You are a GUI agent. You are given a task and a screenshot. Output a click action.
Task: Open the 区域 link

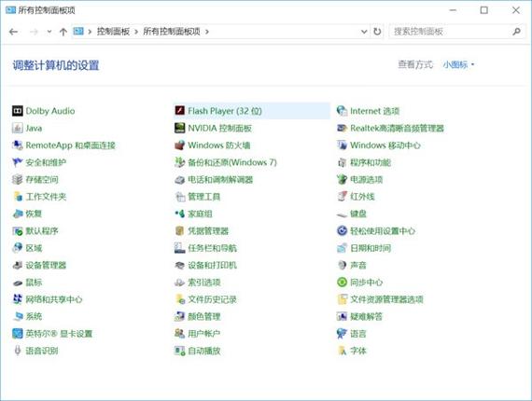point(34,248)
